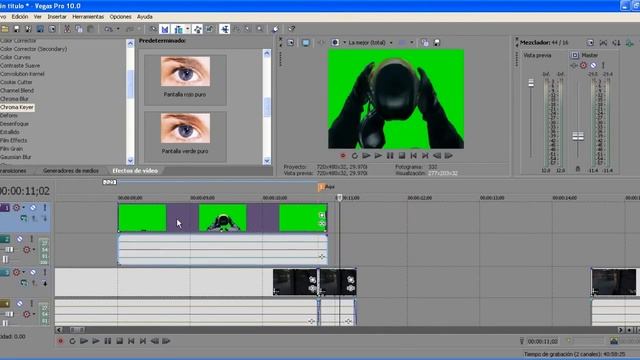Click the timeline marker flag above the ruler

321,187
